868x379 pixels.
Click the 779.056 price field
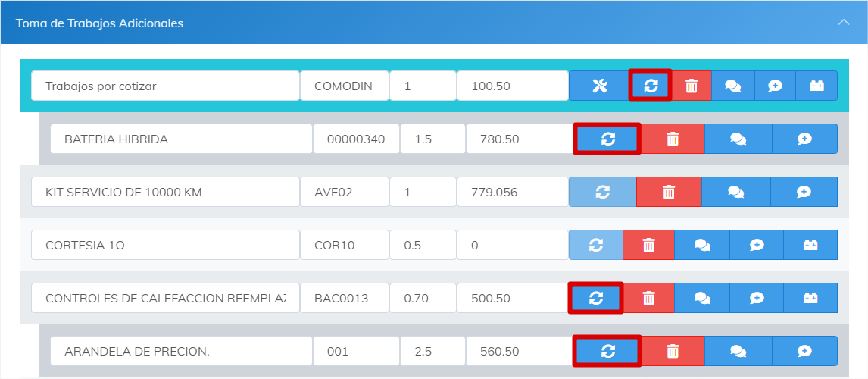(512, 193)
